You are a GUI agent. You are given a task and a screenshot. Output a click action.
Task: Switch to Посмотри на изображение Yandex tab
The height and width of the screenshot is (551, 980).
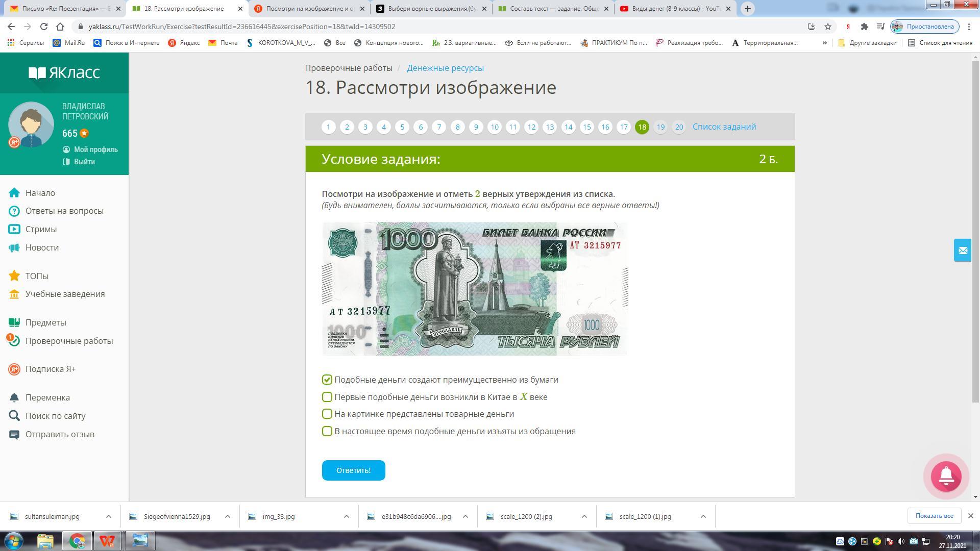coord(309,9)
